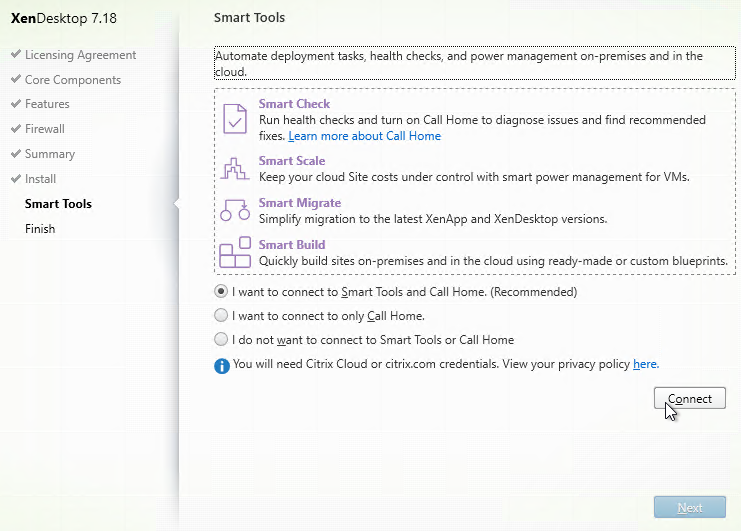The height and width of the screenshot is (531, 741).
Task: Click the Smart Scale icon
Action: 235,168
